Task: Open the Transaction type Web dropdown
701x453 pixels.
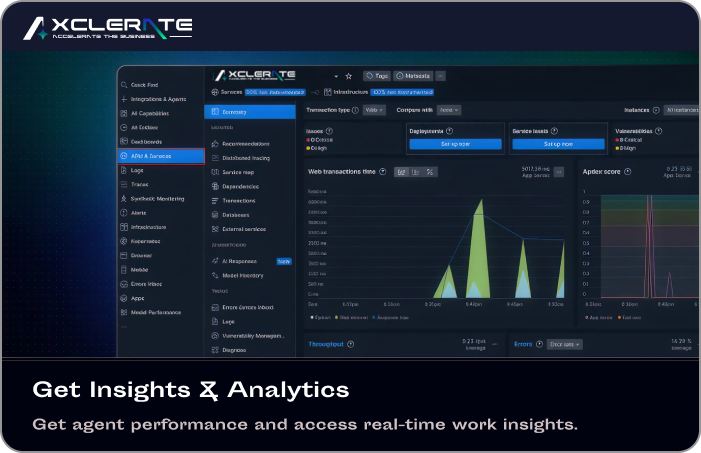Action: coord(373,110)
